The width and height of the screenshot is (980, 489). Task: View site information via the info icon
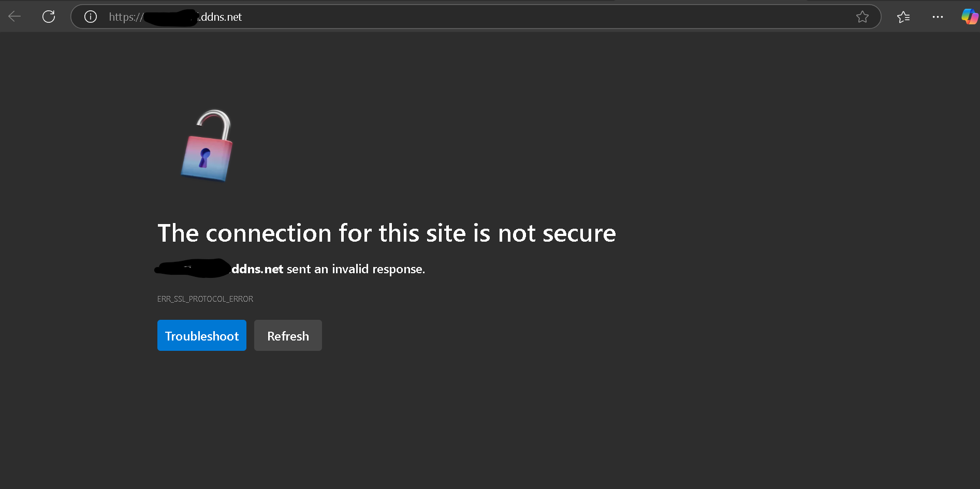pyautogui.click(x=91, y=17)
